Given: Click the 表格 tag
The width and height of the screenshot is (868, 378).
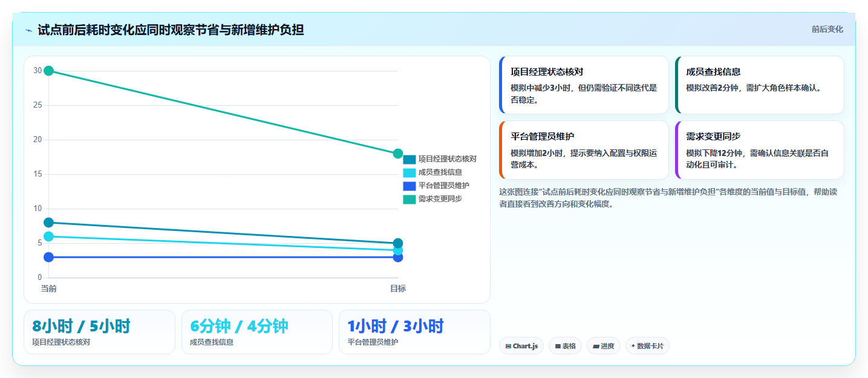Looking at the screenshot, I should point(565,346).
